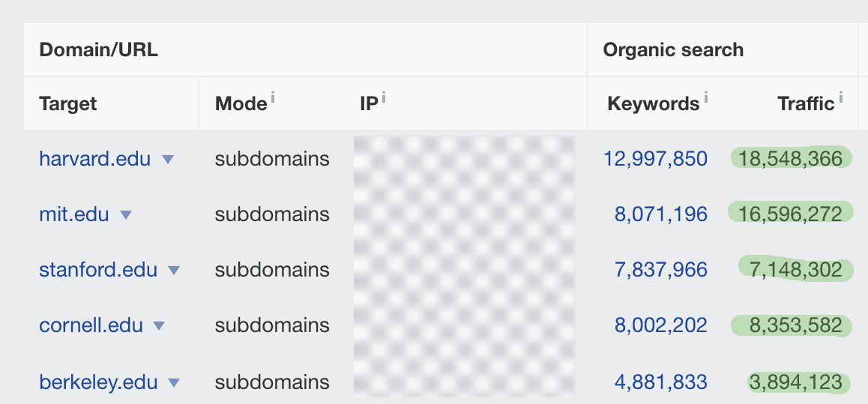Open harvard.edu keywords count 12,997,850
Image resolution: width=868 pixels, height=404 pixels.
655,160
